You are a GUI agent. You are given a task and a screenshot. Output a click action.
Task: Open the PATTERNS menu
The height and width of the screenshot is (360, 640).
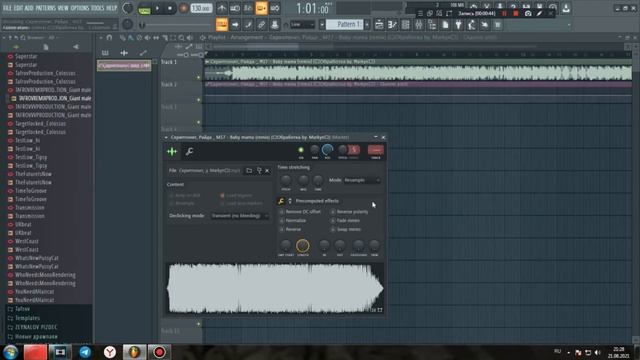pos(45,8)
